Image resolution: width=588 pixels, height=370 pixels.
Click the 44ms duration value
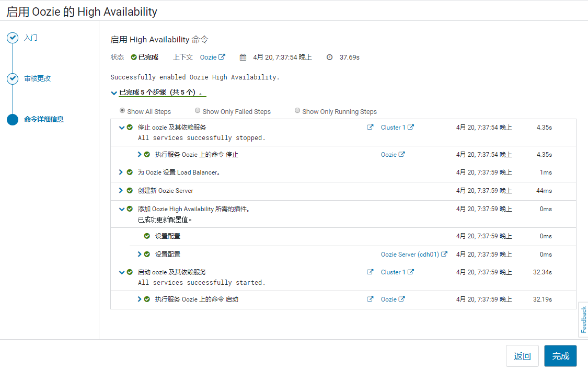tap(544, 190)
